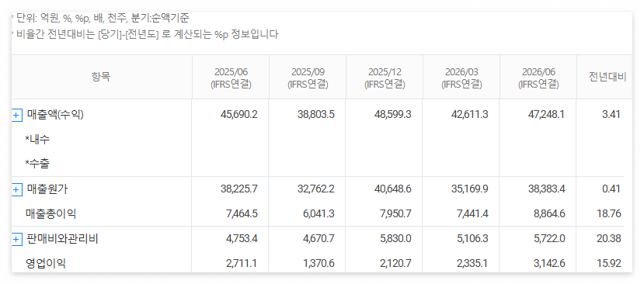Image resolution: width=644 pixels, height=284 pixels.
Task: Select SG&A value 5,830.0
Action: click(x=395, y=238)
